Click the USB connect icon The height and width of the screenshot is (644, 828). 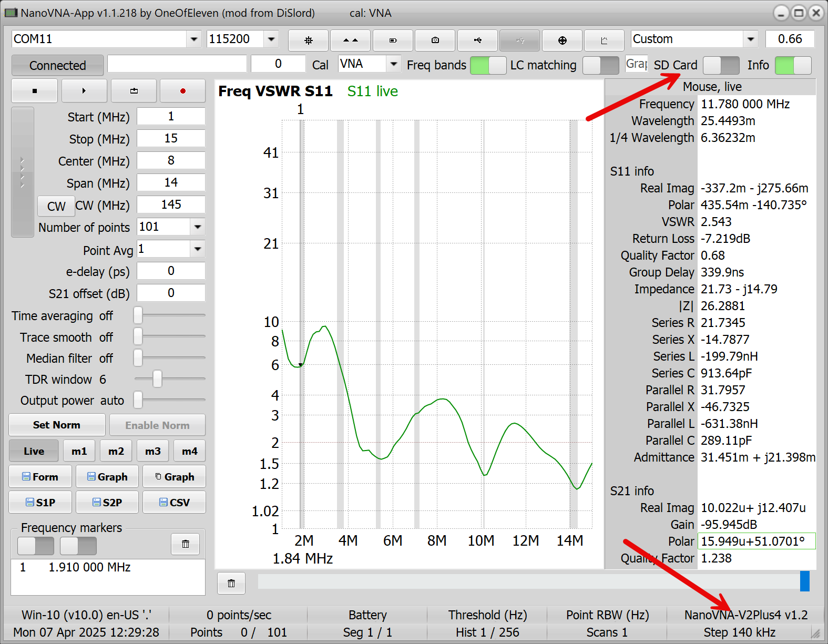pyautogui.click(x=477, y=40)
